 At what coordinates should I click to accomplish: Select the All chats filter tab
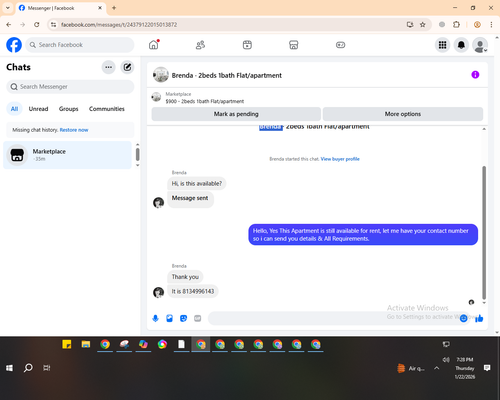[14, 109]
